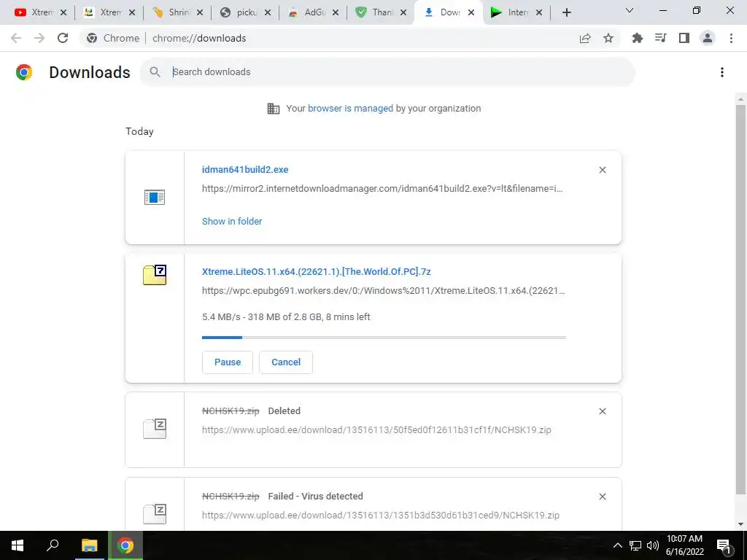Bookmark this page with the star icon
This screenshot has height=560, width=747.
pyautogui.click(x=608, y=38)
